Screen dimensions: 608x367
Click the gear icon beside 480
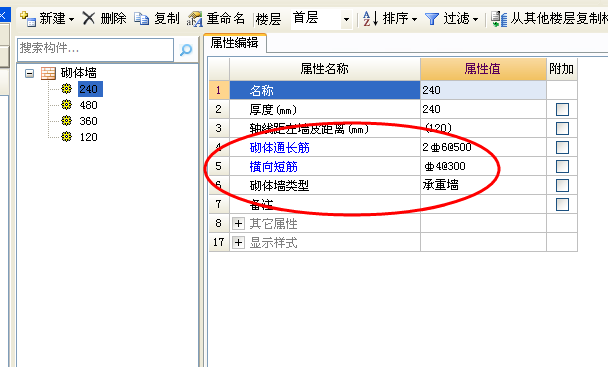point(67,104)
